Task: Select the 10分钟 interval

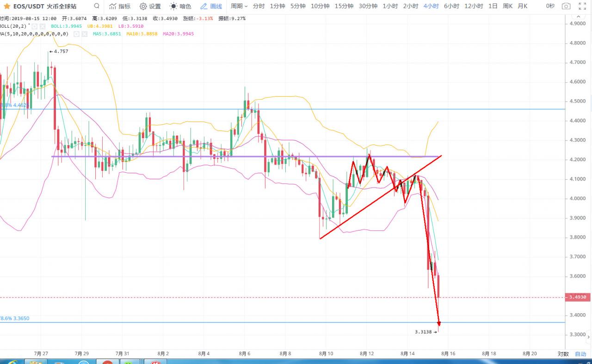Action: (x=320, y=6)
